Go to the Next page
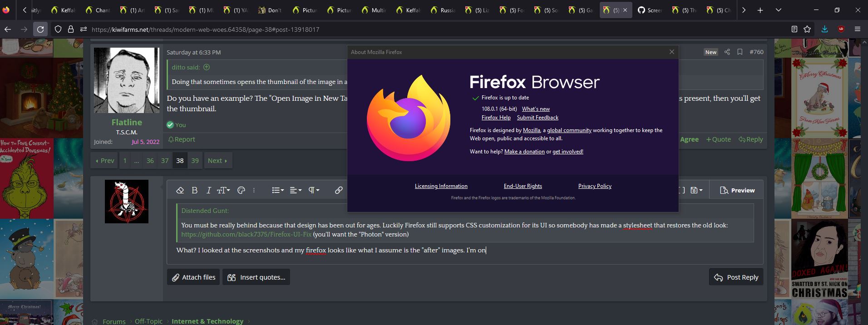868x325 pixels. point(218,161)
